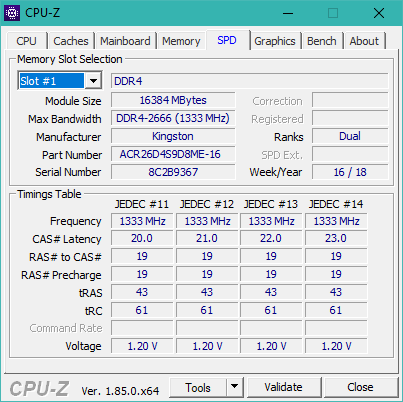Click the Tools button

pyautogui.click(x=198, y=387)
